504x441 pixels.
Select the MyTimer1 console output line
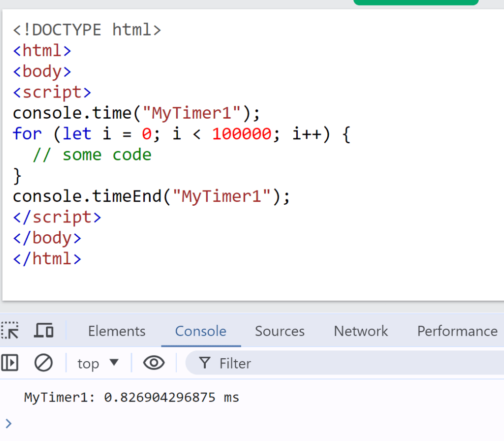[131, 397]
